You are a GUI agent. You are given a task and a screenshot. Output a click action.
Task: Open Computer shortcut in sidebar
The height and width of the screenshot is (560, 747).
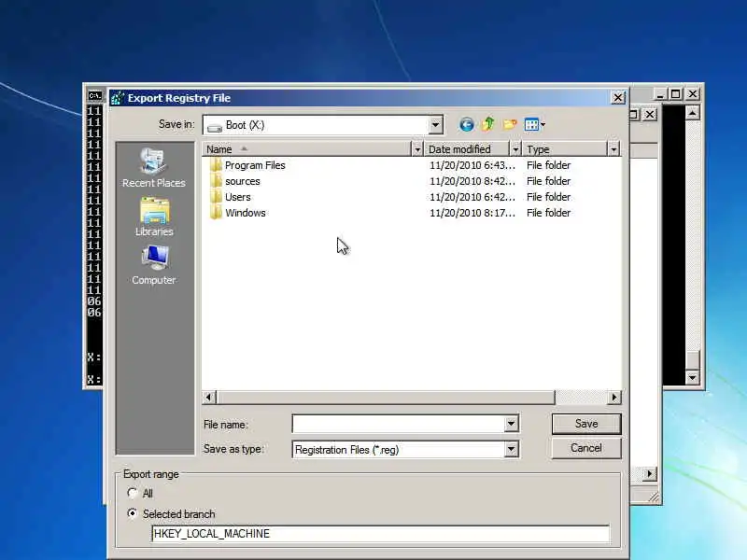(154, 265)
